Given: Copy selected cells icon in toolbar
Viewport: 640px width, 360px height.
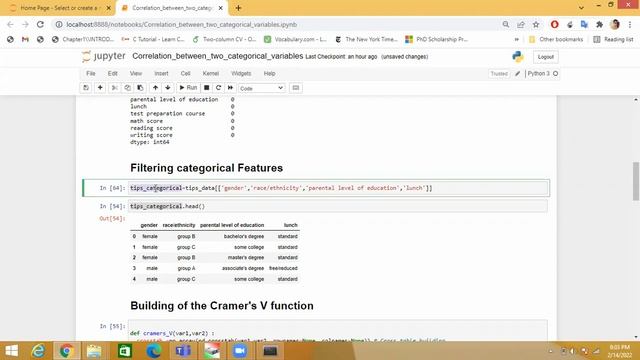Looking at the screenshot, I should tap(127, 88).
